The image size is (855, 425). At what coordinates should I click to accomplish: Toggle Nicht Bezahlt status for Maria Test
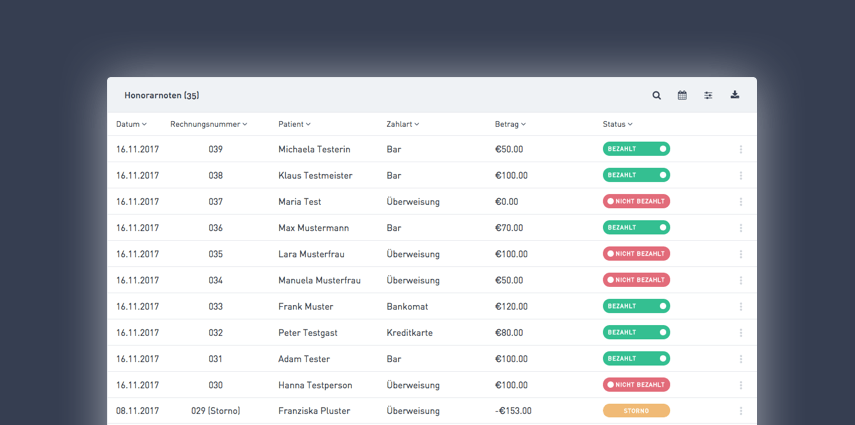[636, 201]
